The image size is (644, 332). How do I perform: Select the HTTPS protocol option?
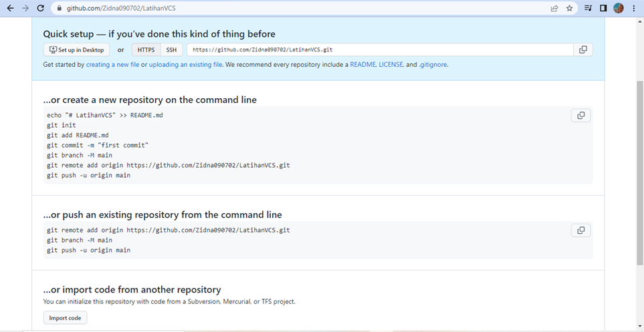pyautogui.click(x=146, y=49)
